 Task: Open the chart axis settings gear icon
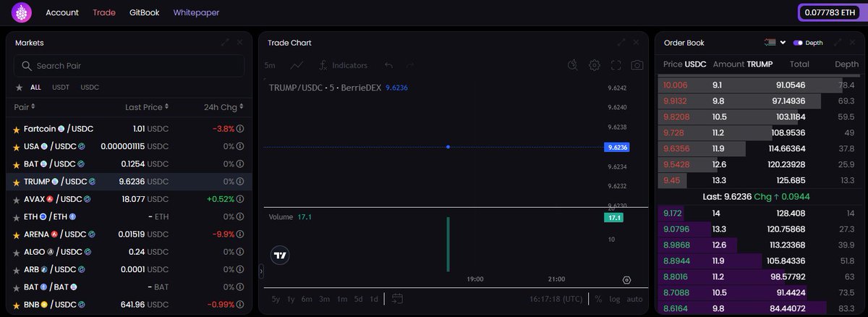pos(626,279)
